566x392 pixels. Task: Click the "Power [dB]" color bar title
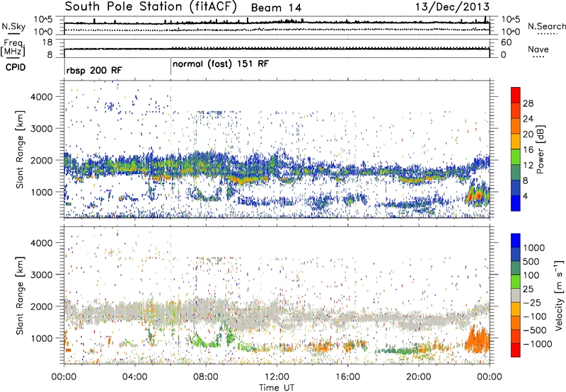(x=540, y=149)
